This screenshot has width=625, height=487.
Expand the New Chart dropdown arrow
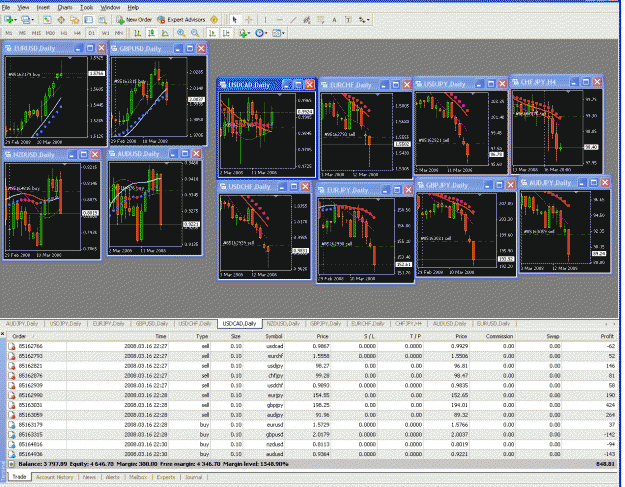(15, 20)
